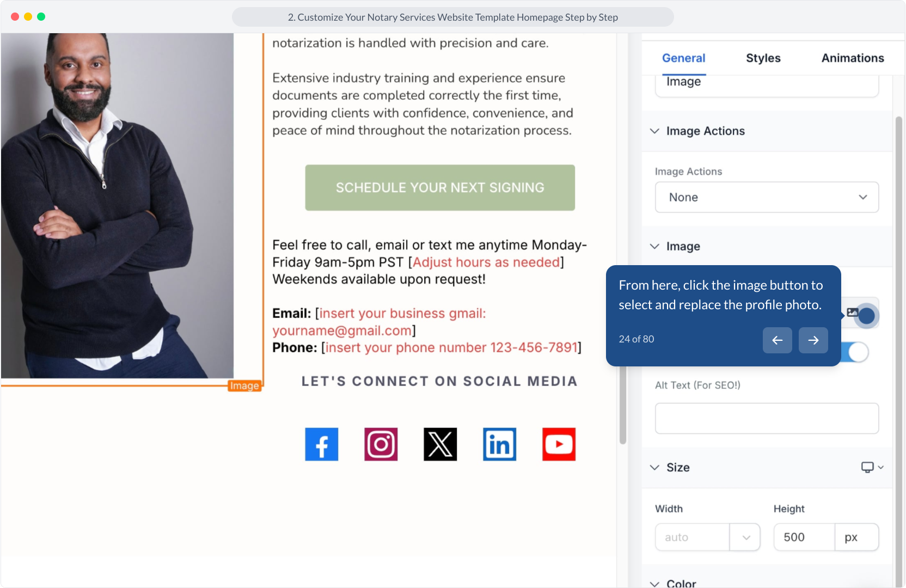Click the Width auto input field
This screenshot has width=906, height=588.
[692, 537]
